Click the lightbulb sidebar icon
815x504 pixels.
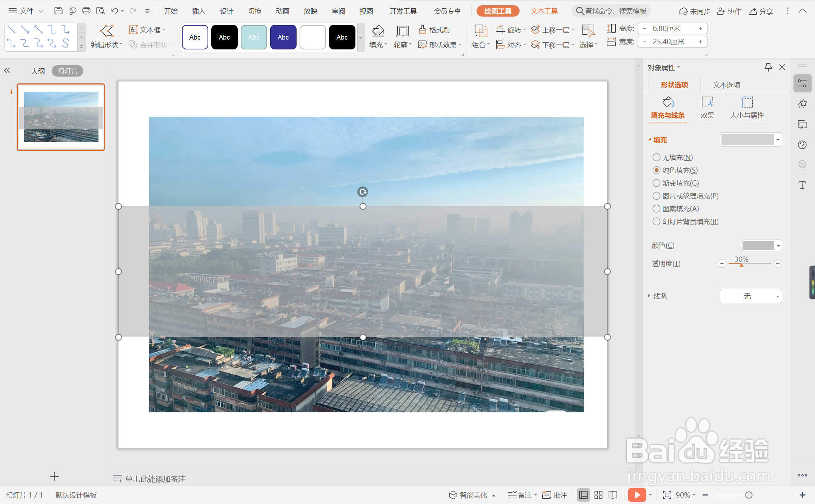(802, 164)
